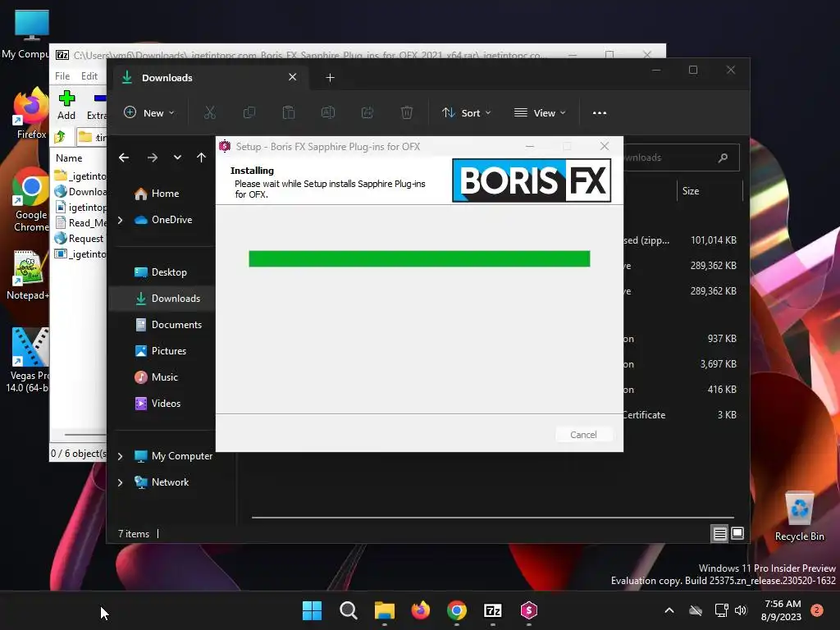Click the 7-Zip taskbar icon

coord(492,610)
